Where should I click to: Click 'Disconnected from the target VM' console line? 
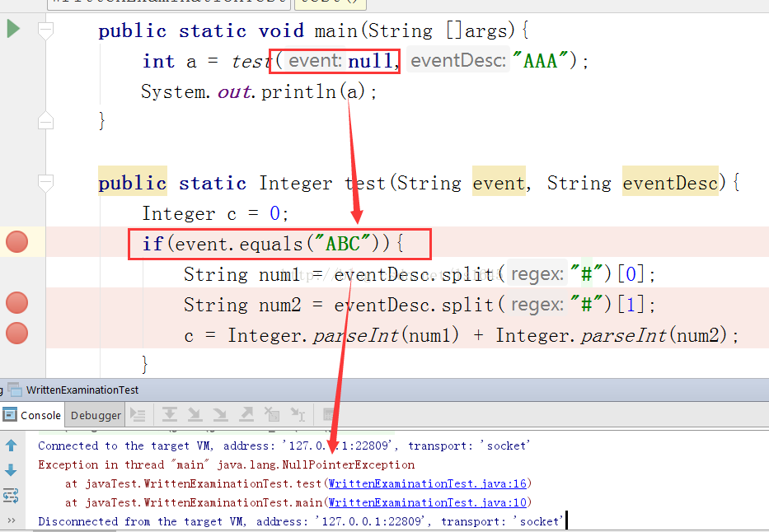[300, 521]
